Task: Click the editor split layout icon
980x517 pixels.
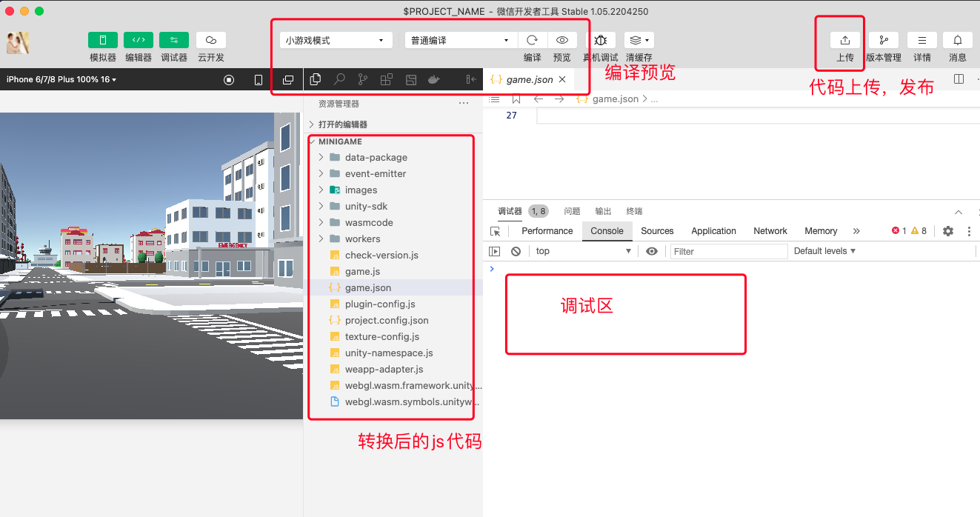Action: [959, 79]
